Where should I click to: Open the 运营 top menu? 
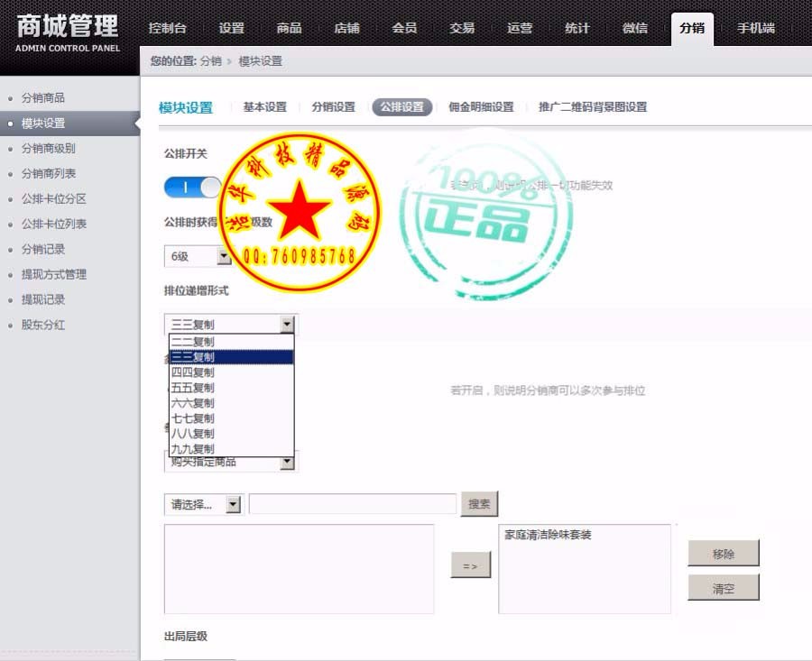[520, 28]
